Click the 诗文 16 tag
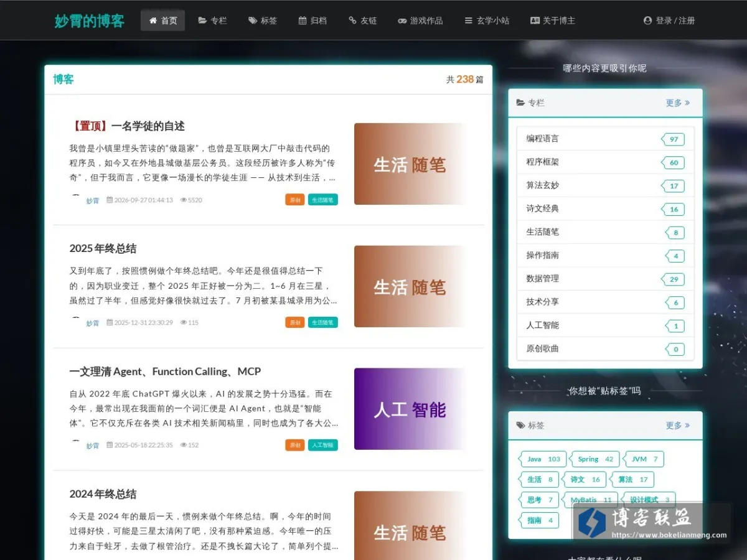This screenshot has height=560, width=747. [x=585, y=480]
